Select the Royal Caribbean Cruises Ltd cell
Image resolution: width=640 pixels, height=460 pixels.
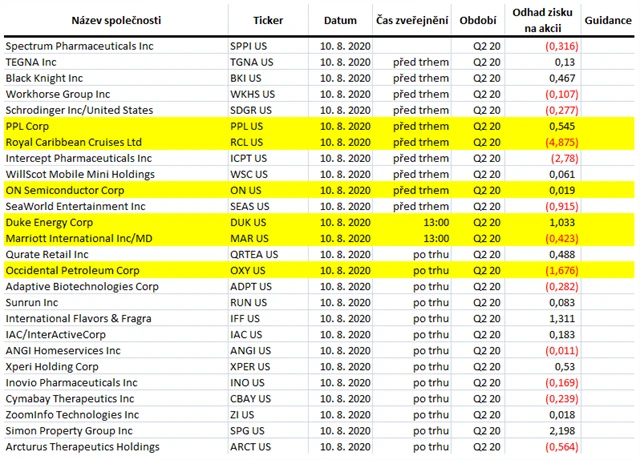(x=74, y=142)
